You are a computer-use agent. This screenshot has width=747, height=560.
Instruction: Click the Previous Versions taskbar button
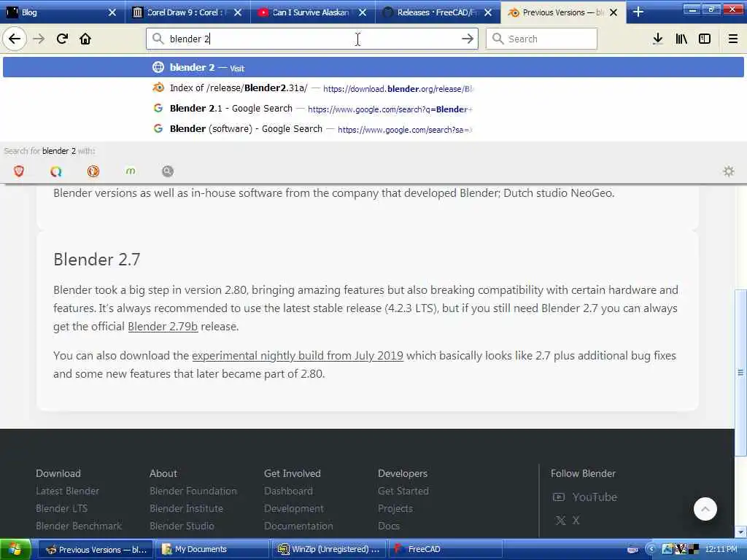(96, 550)
